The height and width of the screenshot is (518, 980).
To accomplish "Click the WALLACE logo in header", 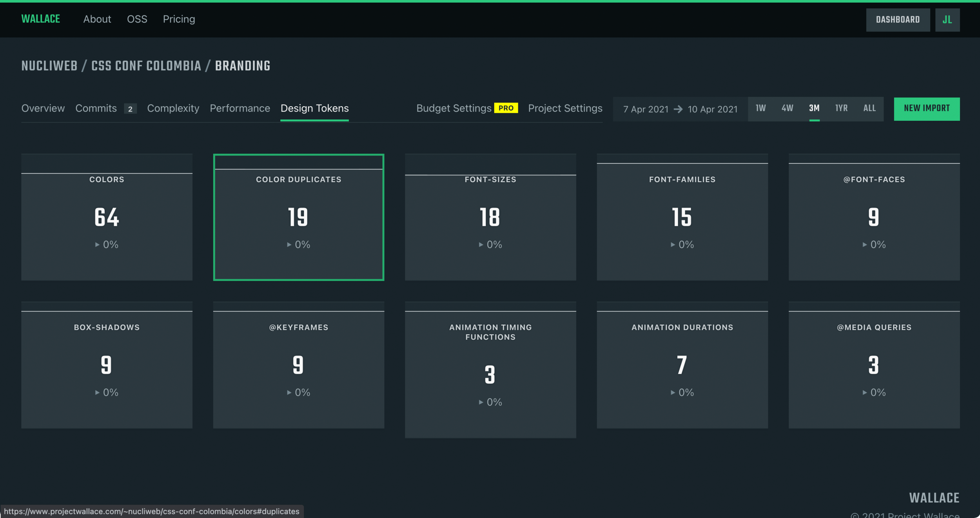I will [x=40, y=19].
